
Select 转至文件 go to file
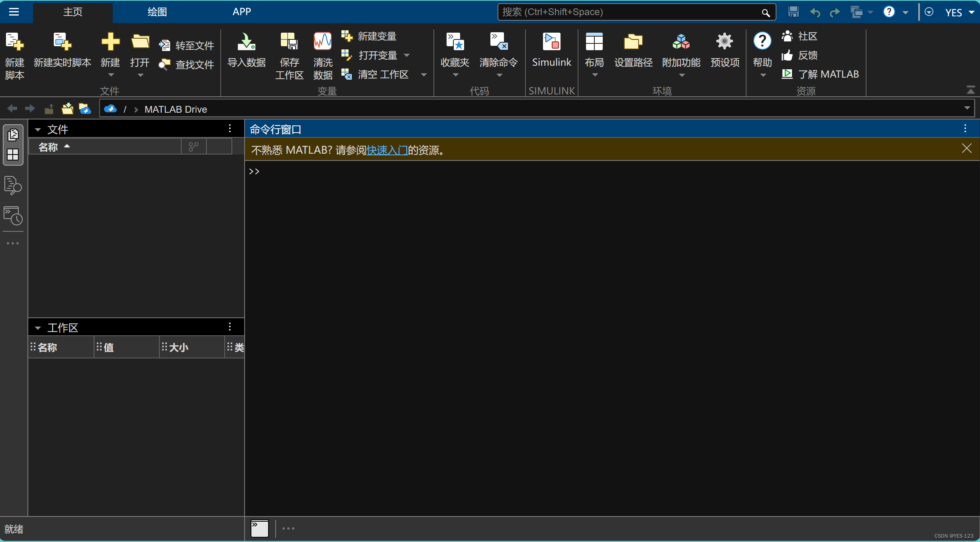[x=186, y=45]
